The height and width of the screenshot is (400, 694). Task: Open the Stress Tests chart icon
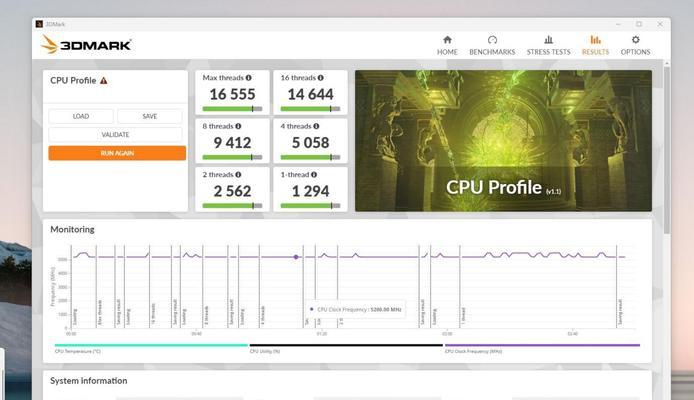coord(548,40)
